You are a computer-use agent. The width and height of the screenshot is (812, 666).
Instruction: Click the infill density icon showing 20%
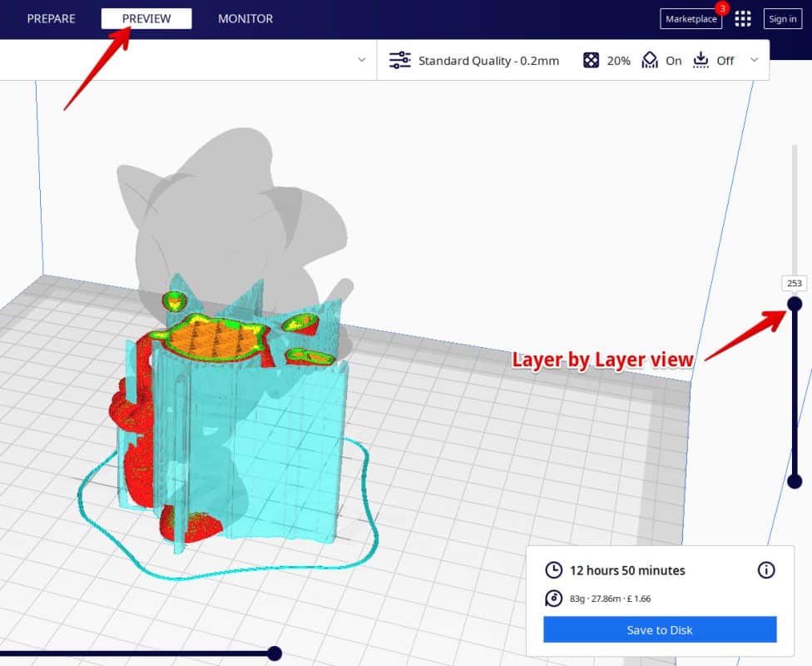tap(592, 59)
